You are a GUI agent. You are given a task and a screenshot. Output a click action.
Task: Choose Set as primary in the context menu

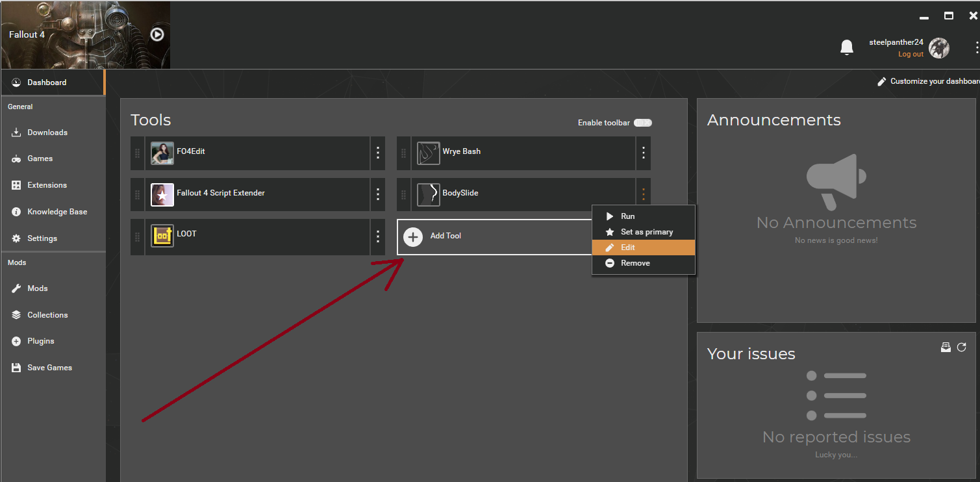pyautogui.click(x=644, y=232)
